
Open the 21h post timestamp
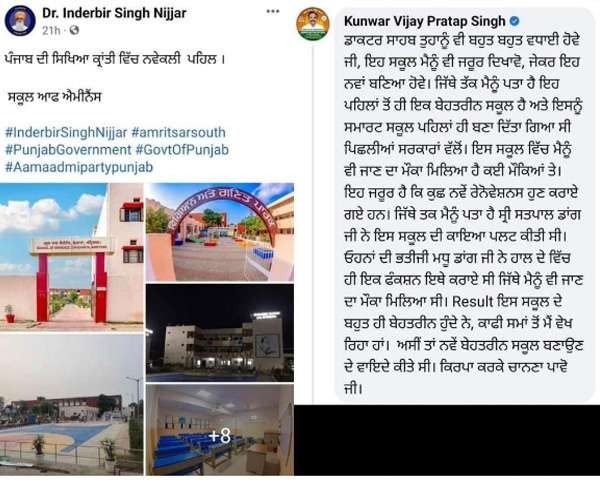(x=51, y=30)
